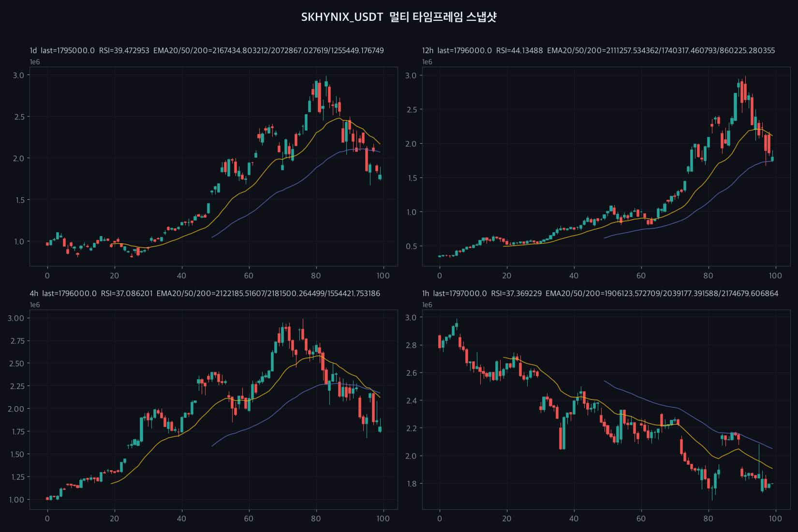Select the 2.5 y-axis label on the 1d chart
This screenshot has height=532, width=798.
click(x=18, y=117)
